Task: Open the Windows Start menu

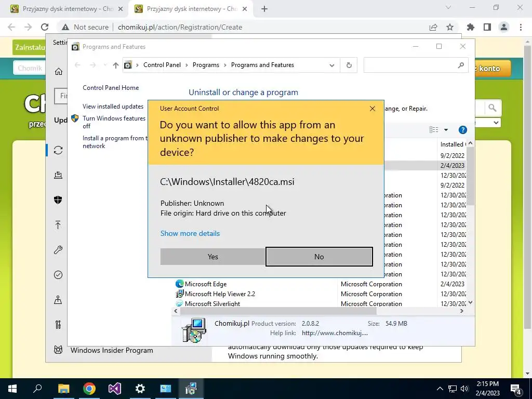Action: point(12,389)
